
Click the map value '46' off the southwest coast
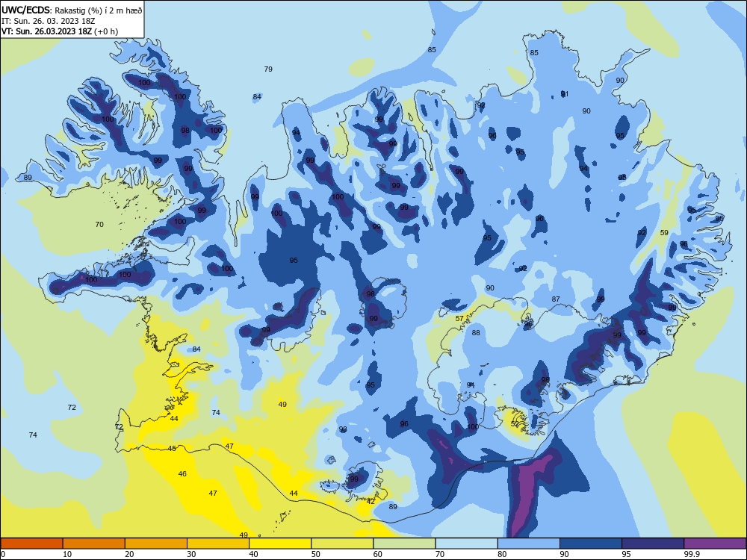182,474
